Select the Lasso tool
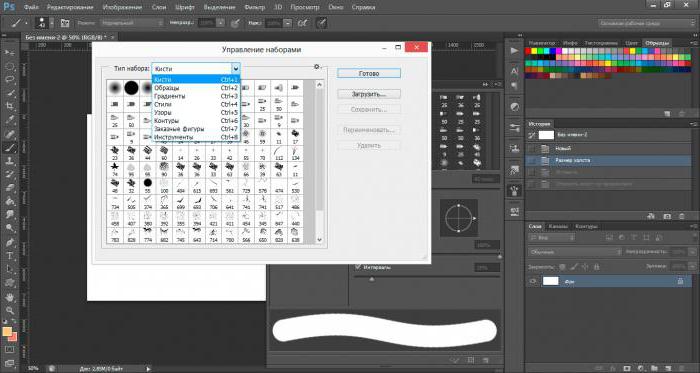This screenshot has width=700, height=373. pos(9,80)
